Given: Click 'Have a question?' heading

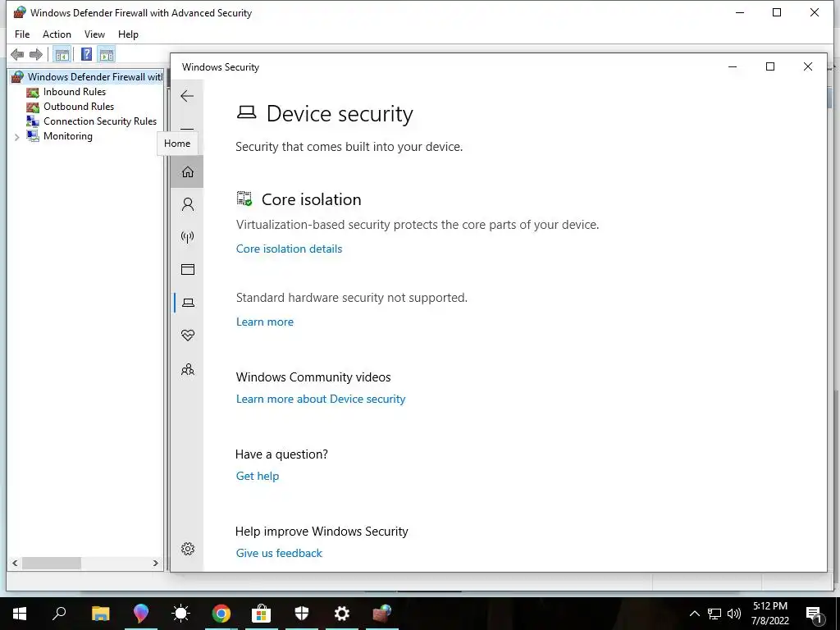Looking at the screenshot, I should tap(281, 454).
